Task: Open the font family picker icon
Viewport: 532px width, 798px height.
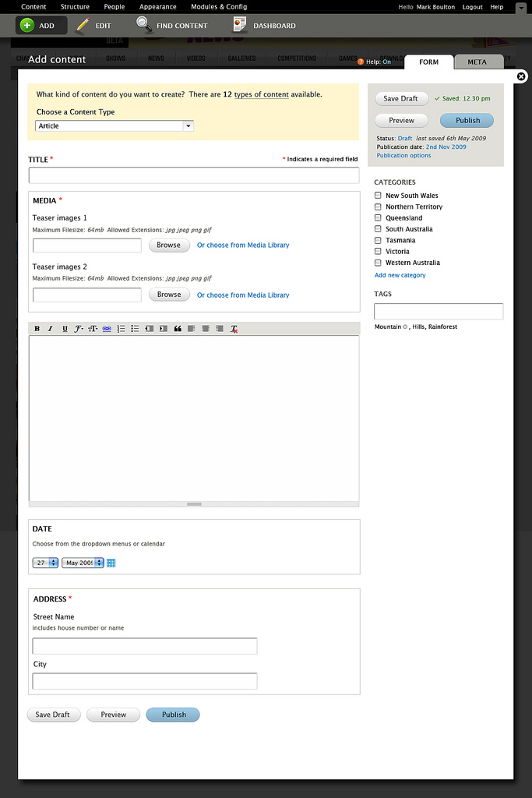Action: pos(79,329)
